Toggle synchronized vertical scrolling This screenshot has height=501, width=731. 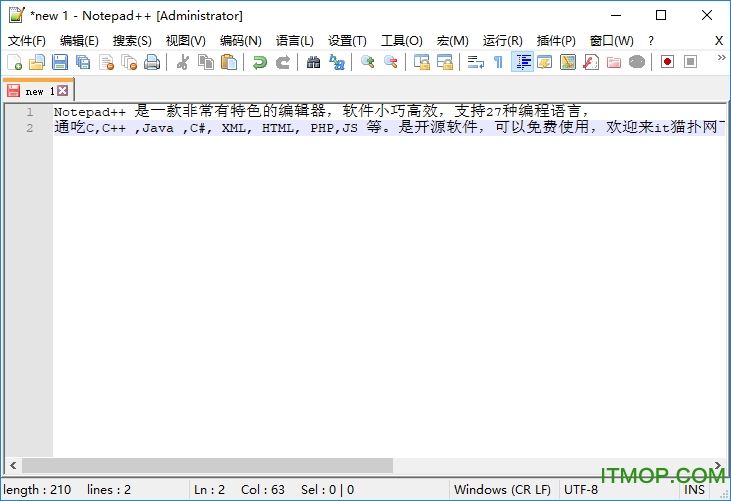point(421,62)
